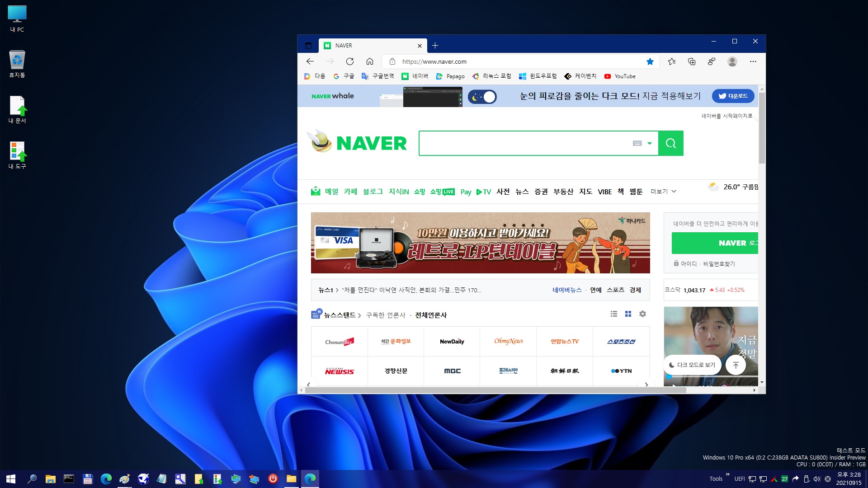Open 카페 in Naver service menu
868x488 pixels.
[350, 192]
